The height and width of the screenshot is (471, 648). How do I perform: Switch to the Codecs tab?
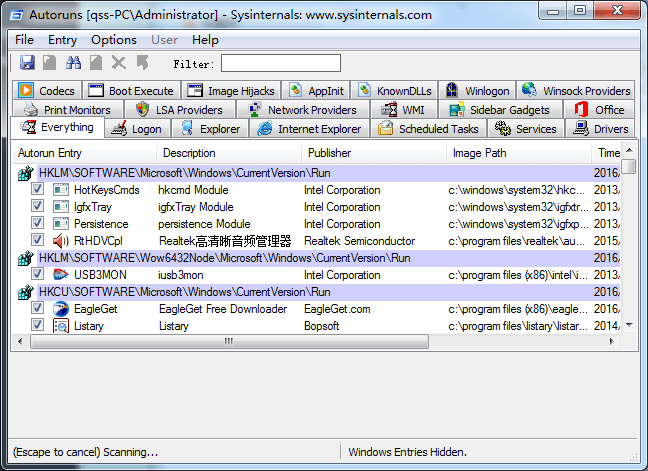pos(47,90)
